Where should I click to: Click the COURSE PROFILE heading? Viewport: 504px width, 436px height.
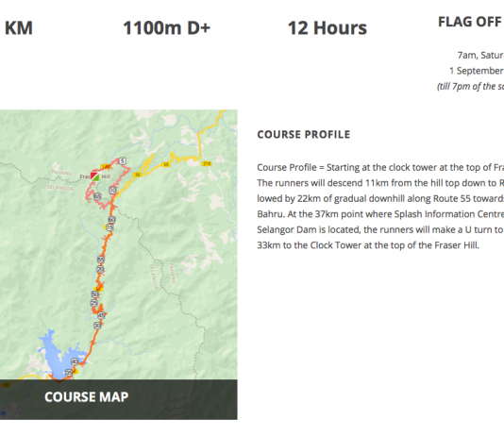tap(303, 134)
